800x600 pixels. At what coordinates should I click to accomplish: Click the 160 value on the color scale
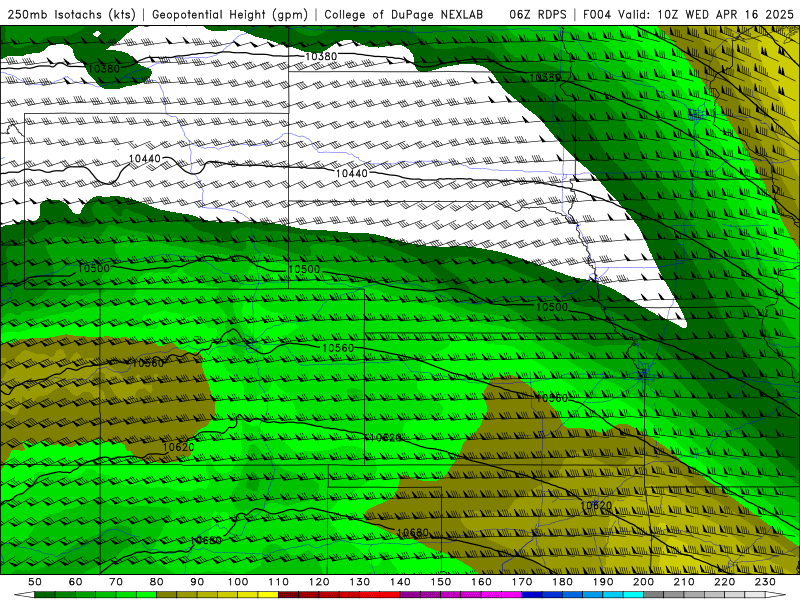tap(482, 582)
